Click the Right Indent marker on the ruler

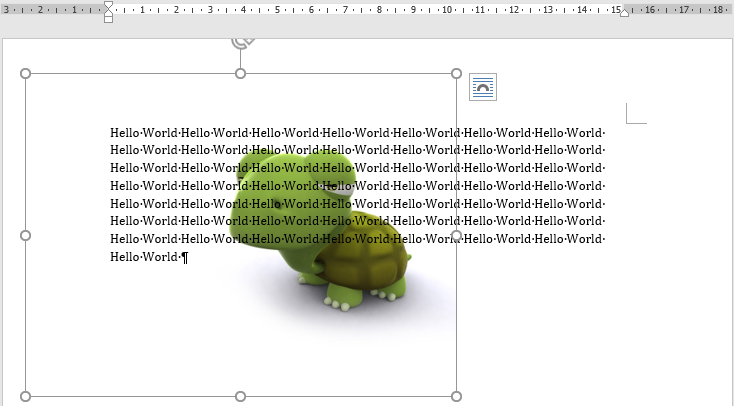(x=624, y=13)
